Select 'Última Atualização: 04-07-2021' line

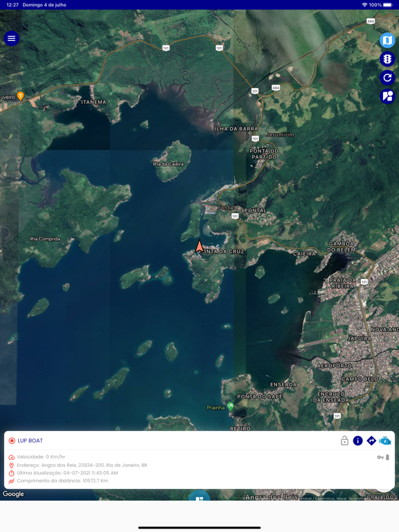coord(67,473)
